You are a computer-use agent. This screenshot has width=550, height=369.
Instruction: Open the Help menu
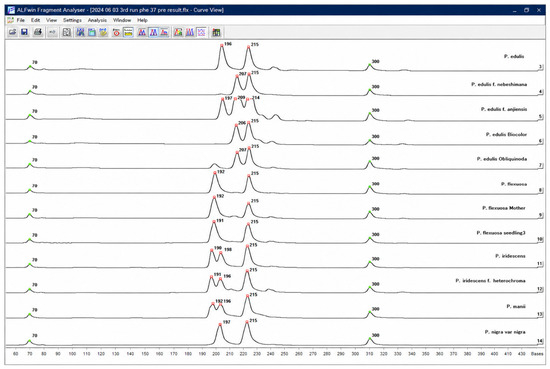[x=142, y=20]
